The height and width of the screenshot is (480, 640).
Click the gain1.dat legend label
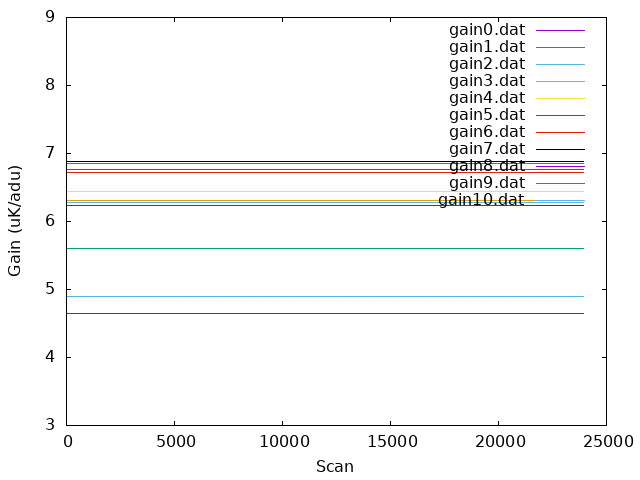[487, 47]
